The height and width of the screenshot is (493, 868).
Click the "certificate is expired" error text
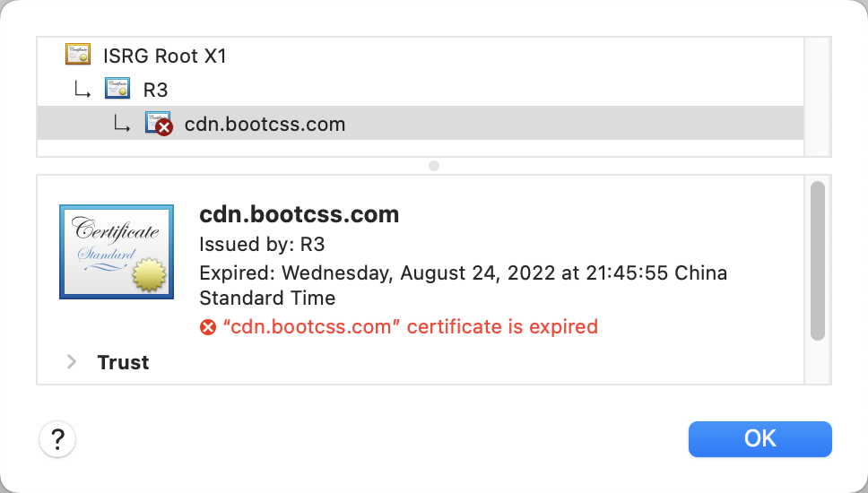click(x=410, y=326)
